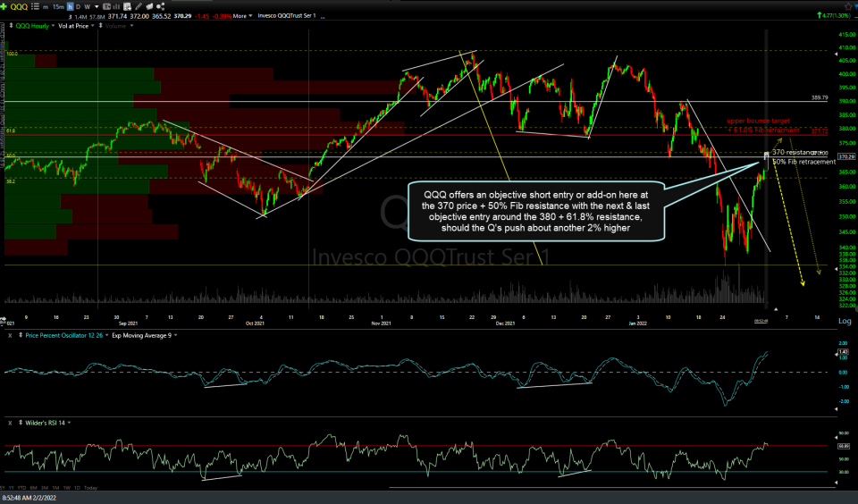Click the 377.72 red Fib level label
The image size is (858, 504).
click(x=820, y=131)
